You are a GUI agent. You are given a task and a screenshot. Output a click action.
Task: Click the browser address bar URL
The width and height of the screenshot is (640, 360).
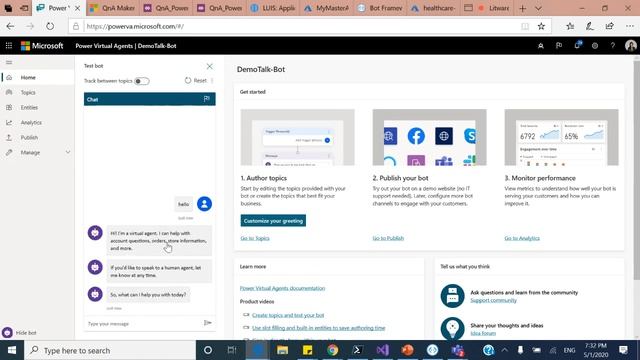tap(135, 26)
